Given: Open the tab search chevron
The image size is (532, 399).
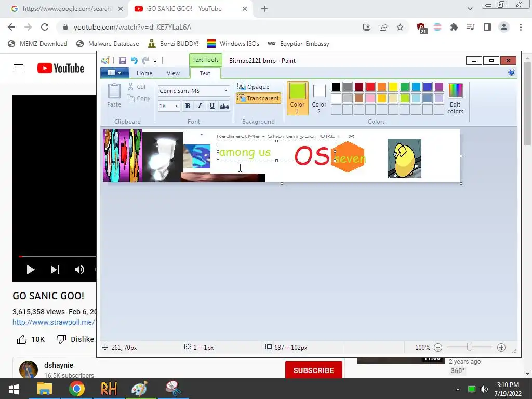Looking at the screenshot, I should 470,9.
